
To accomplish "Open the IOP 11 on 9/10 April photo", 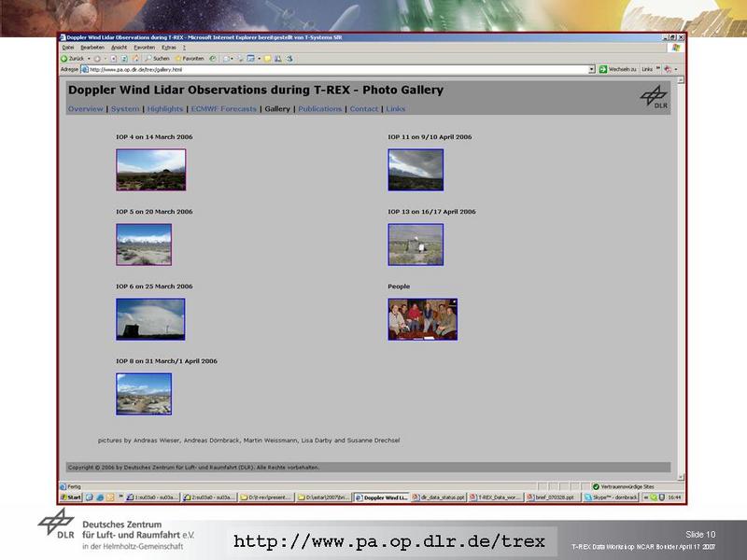I will (x=416, y=170).
